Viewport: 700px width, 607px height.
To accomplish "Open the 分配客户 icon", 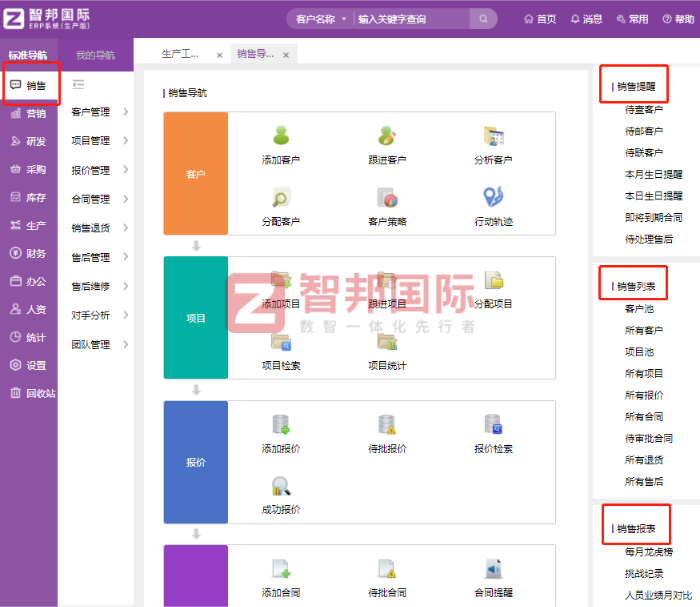I will point(281,197).
